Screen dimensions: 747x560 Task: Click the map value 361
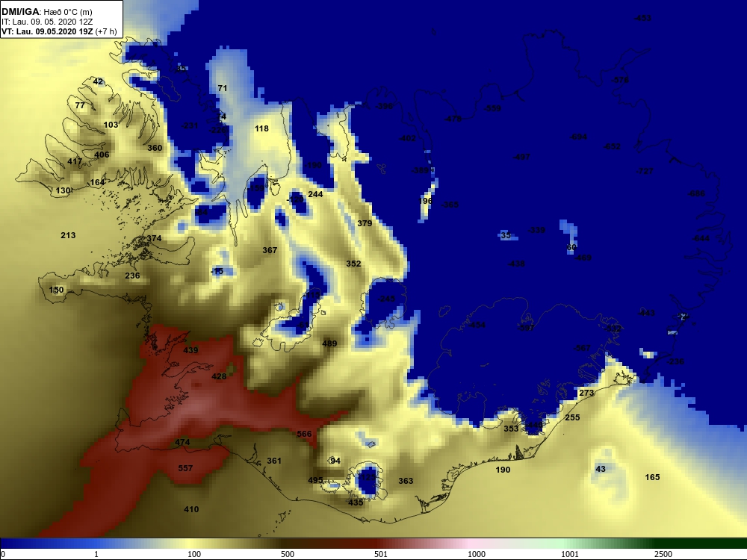pos(274,461)
